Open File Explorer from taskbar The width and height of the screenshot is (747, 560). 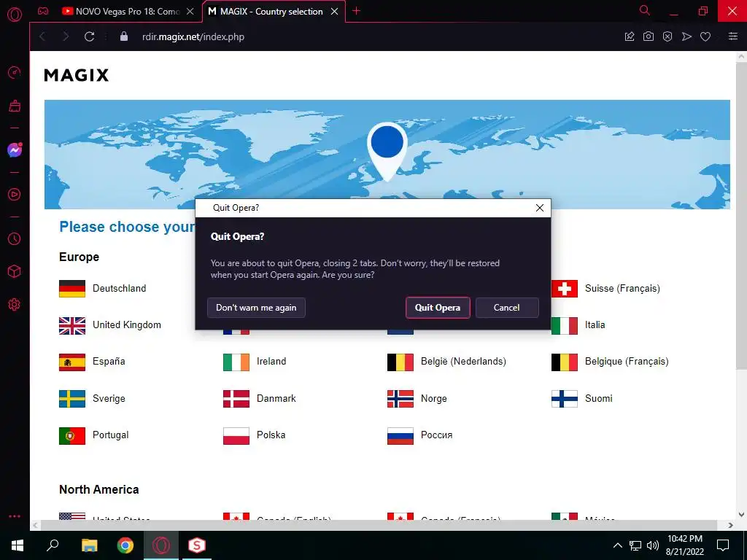click(x=89, y=545)
